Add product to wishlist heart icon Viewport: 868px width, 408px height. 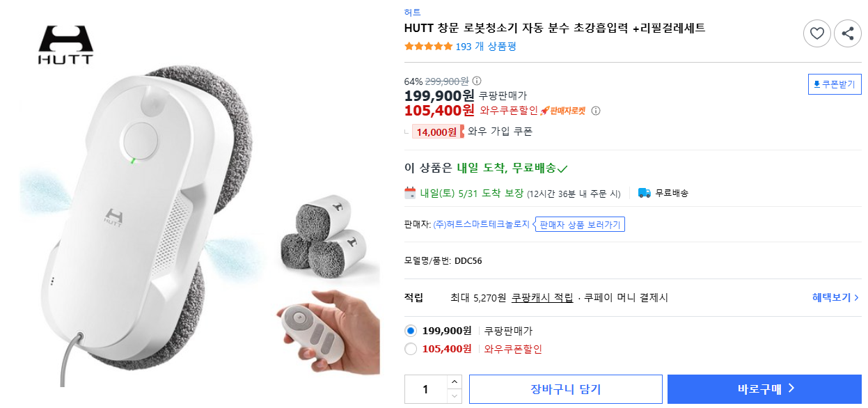817,33
